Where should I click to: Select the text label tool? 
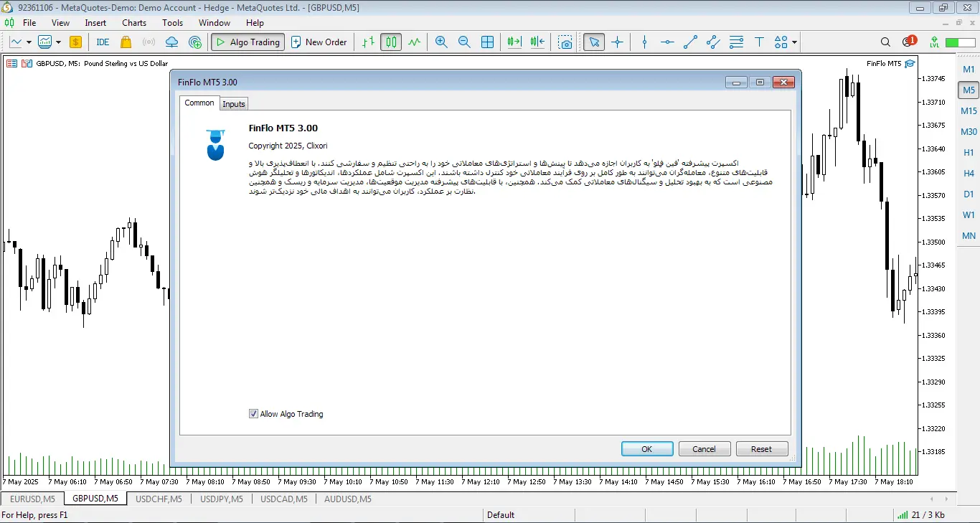pyautogui.click(x=759, y=42)
